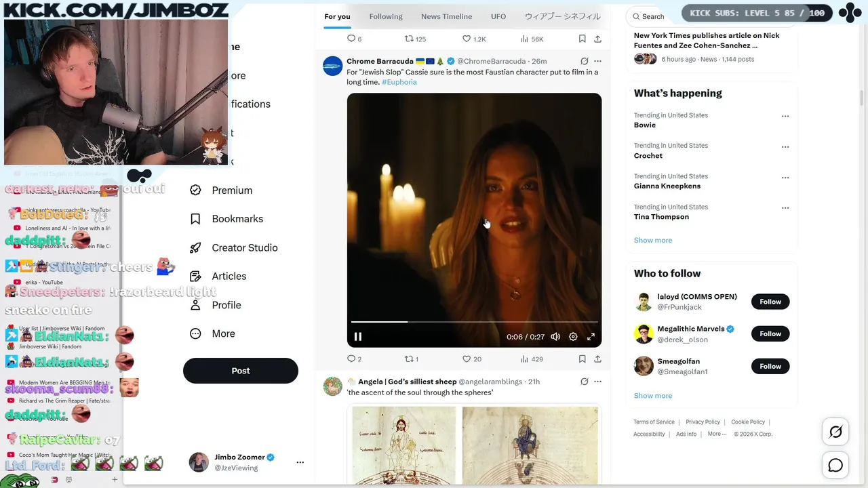Open Ads info footer link
868x488 pixels.
[686, 434]
